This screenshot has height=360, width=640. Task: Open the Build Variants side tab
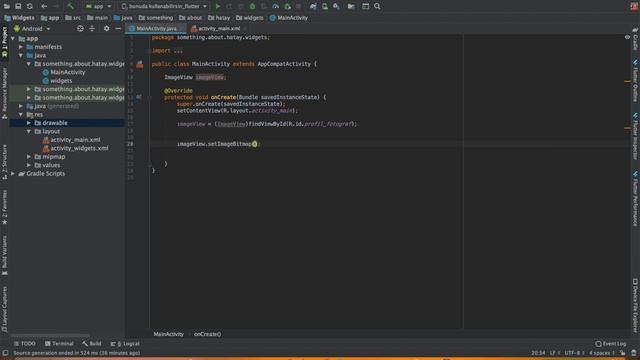(4, 255)
